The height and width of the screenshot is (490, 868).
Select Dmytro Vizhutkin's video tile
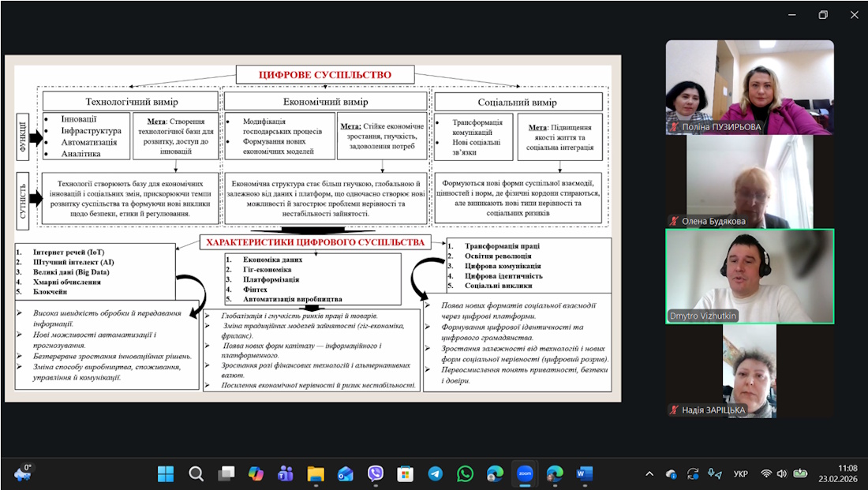750,276
